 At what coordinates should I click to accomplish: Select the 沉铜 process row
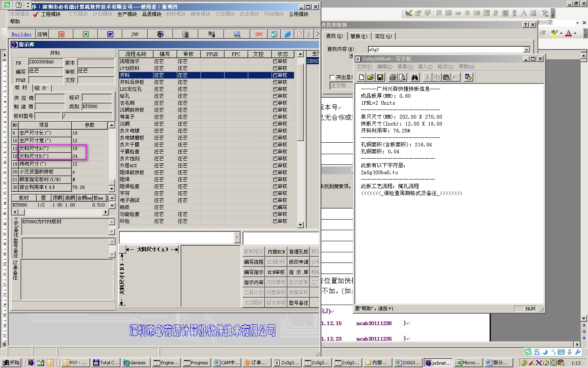[x=206, y=124]
